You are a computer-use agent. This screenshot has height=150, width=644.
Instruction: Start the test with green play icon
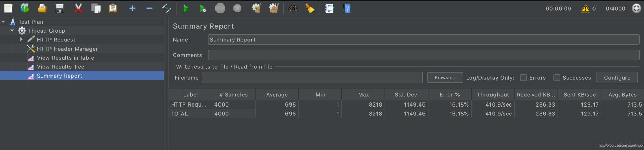point(185,8)
